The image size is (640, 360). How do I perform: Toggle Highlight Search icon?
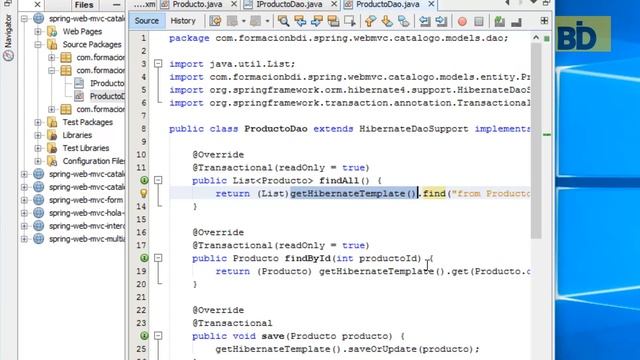(x=333, y=21)
